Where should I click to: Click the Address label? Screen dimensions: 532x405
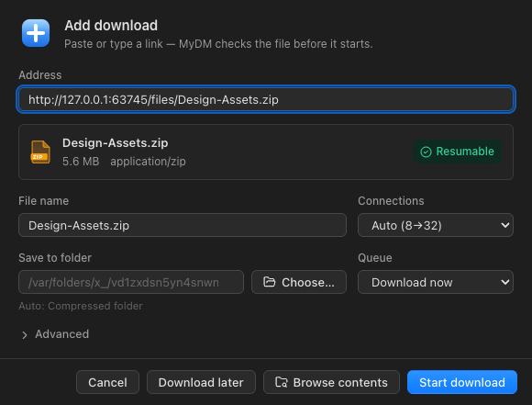point(40,75)
